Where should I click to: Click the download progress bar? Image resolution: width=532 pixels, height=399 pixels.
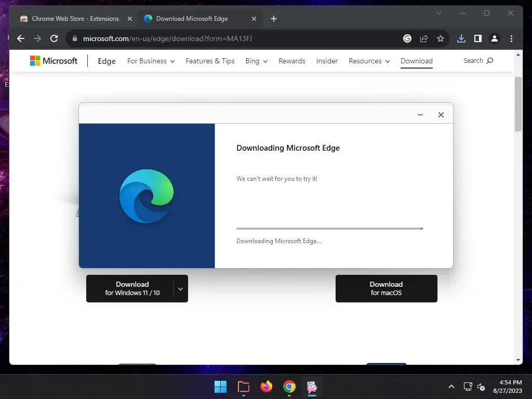pyautogui.click(x=329, y=229)
